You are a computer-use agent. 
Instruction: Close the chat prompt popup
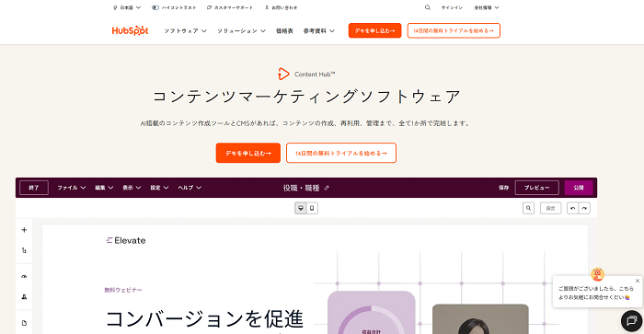(637, 281)
